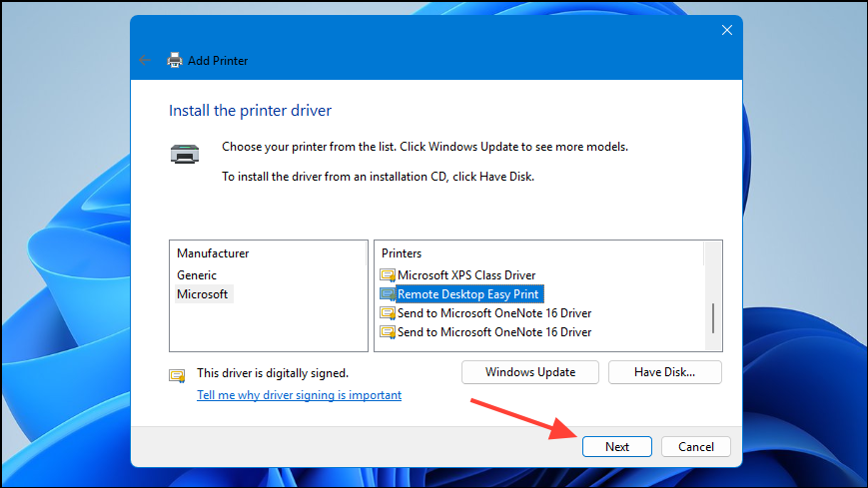Click the Cancel button
This screenshot has height=488, width=868.
695,446
